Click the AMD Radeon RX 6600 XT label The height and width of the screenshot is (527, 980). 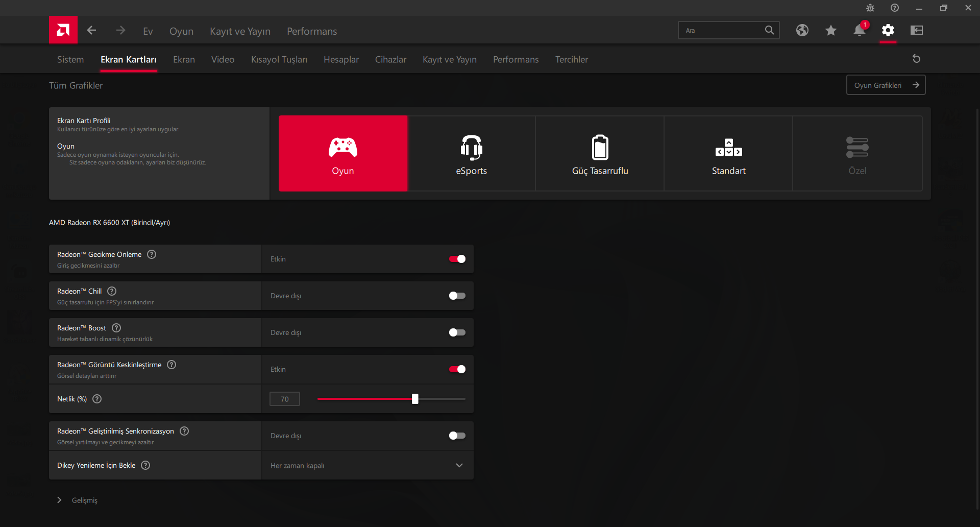coord(109,223)
